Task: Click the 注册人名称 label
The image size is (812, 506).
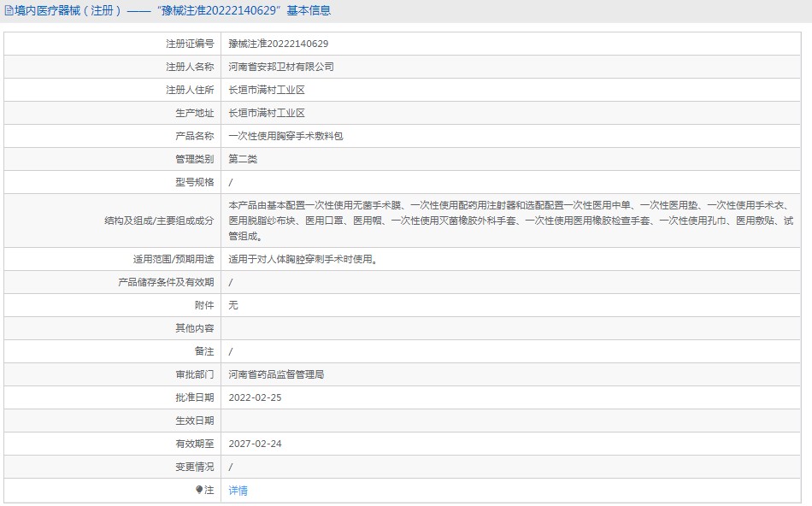Action: [x=190, y=67]
